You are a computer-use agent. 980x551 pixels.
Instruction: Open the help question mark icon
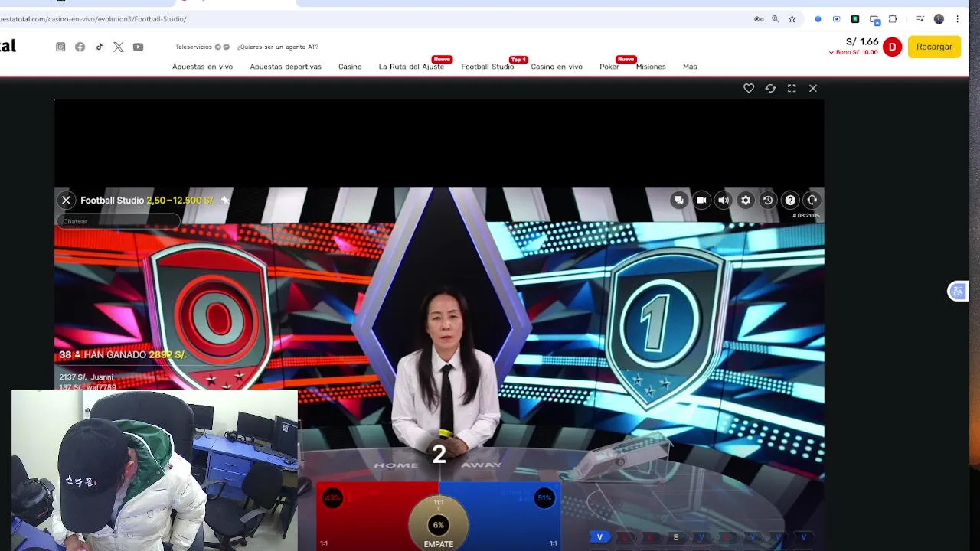coord(790,200)
